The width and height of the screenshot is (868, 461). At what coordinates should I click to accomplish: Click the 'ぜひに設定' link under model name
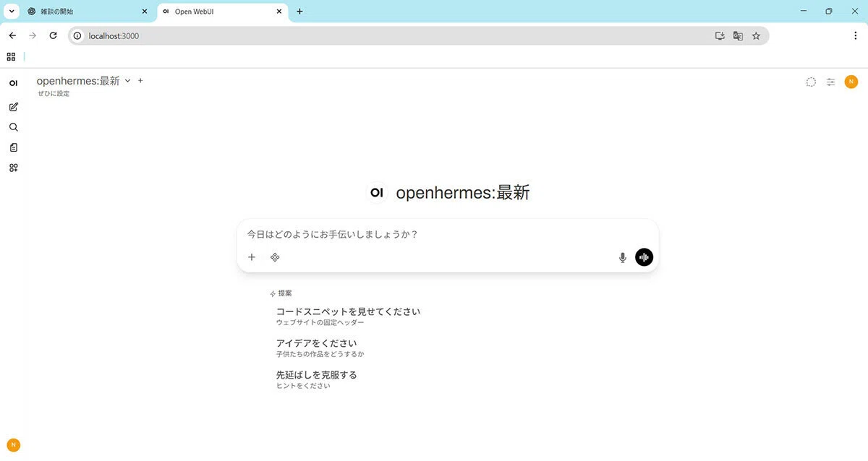click(54, 94)
